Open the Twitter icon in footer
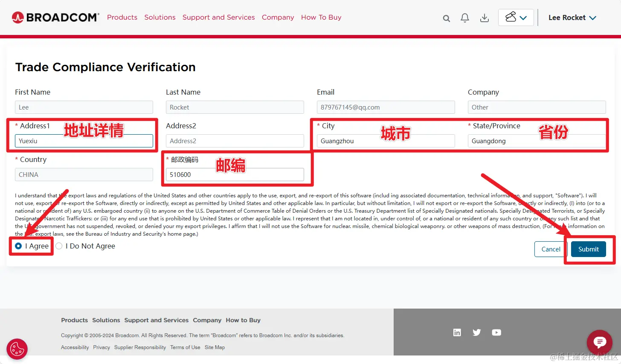 click(477, 332)
